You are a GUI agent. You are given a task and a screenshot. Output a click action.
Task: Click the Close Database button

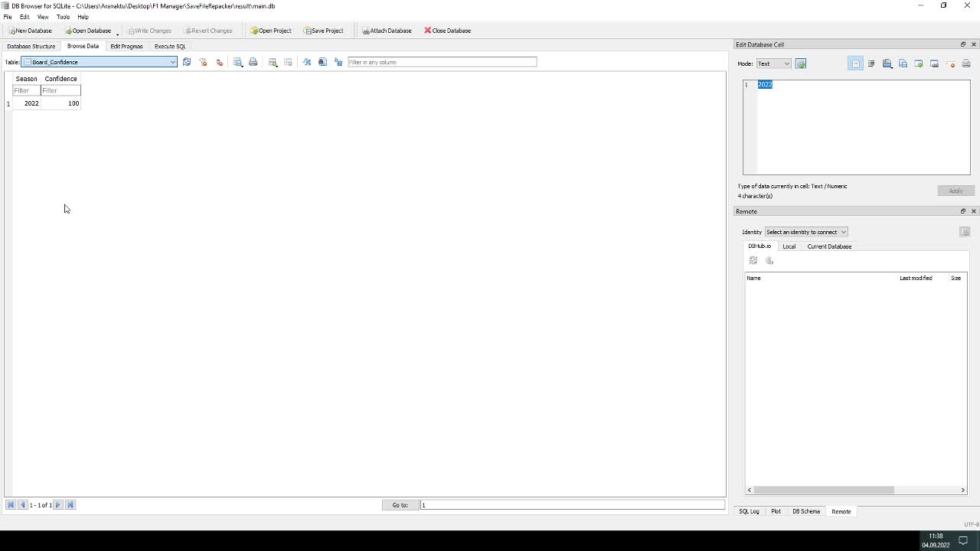(x=448, y=31)
